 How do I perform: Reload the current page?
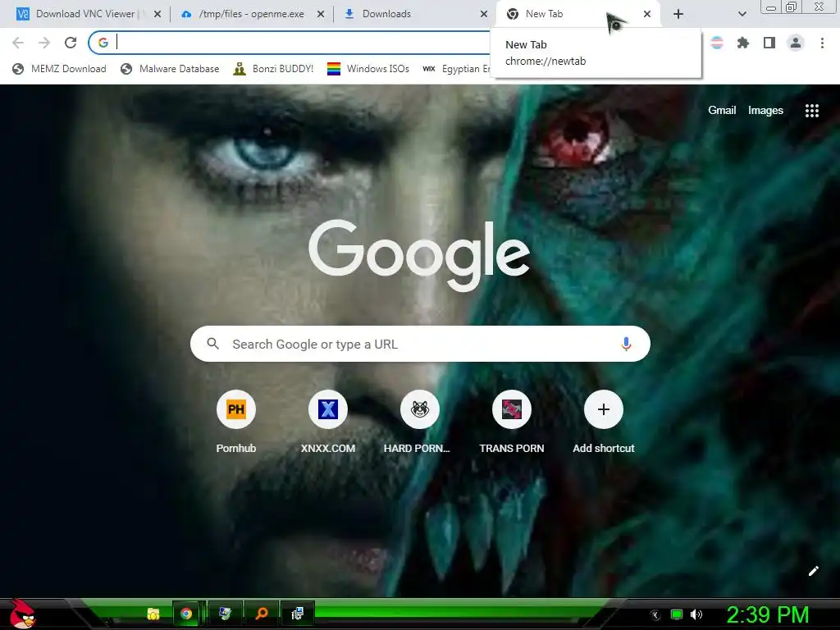(x=71, y=43)
